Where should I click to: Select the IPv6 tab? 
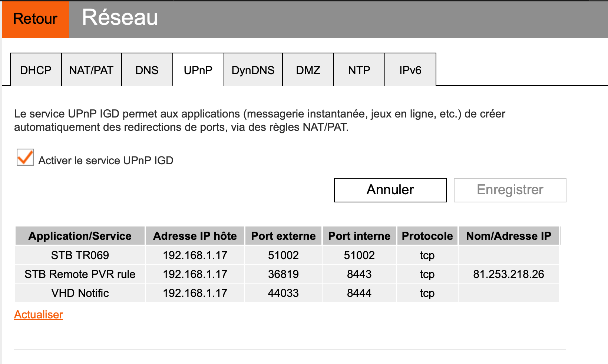[x=410, y=70]
